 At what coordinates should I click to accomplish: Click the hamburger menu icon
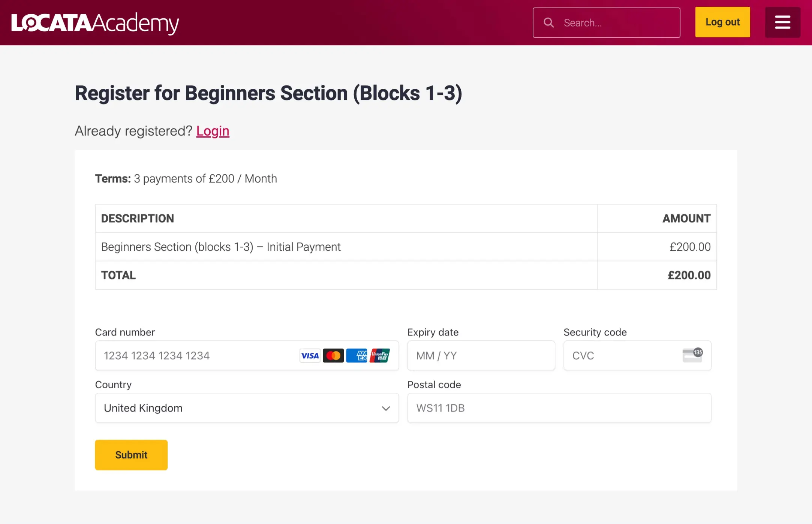click(x=782, y=22)
